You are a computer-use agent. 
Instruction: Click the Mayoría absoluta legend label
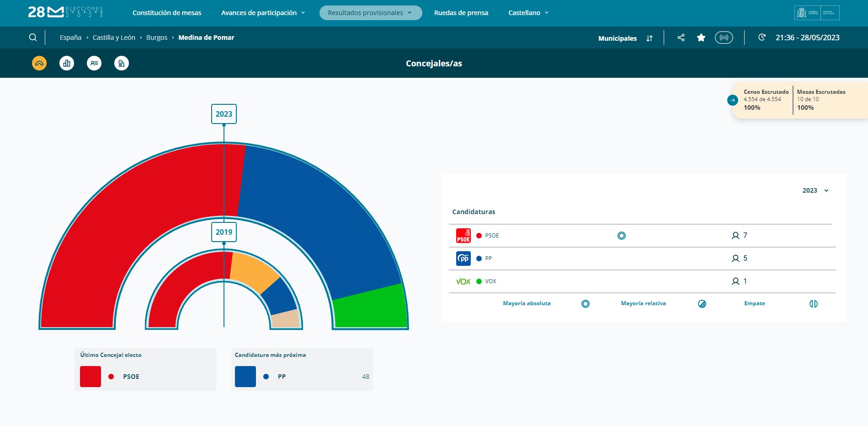tap(527, 303)
